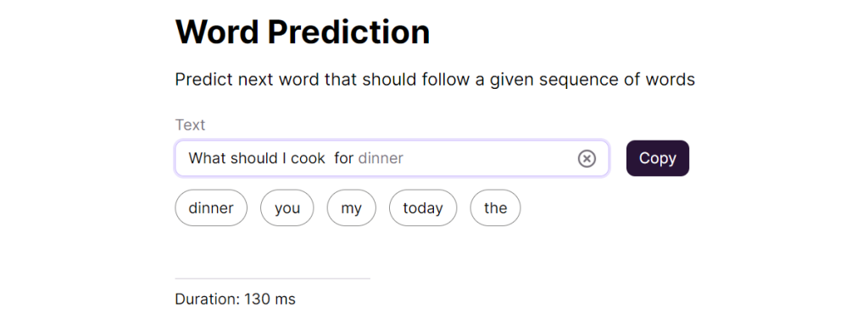Focus the empty area of the Text input
Screen dimensions: 868x331
[487, 158]
